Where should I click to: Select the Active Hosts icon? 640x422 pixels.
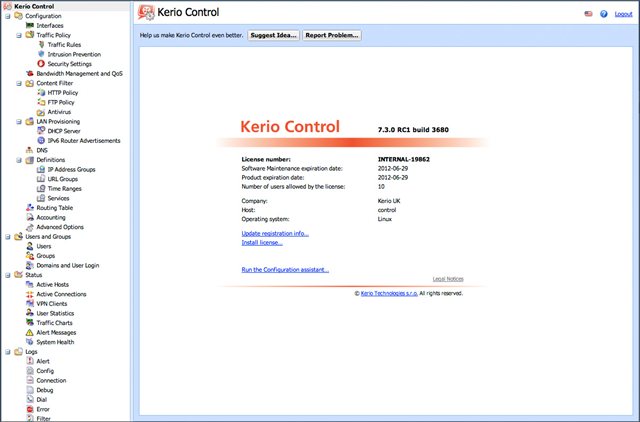30,284
